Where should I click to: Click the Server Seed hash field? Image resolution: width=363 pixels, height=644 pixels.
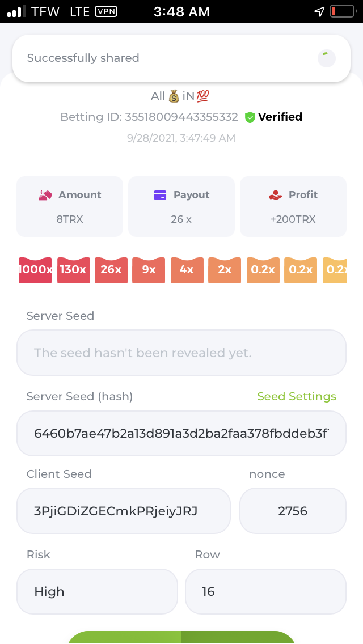coord(181,433)
